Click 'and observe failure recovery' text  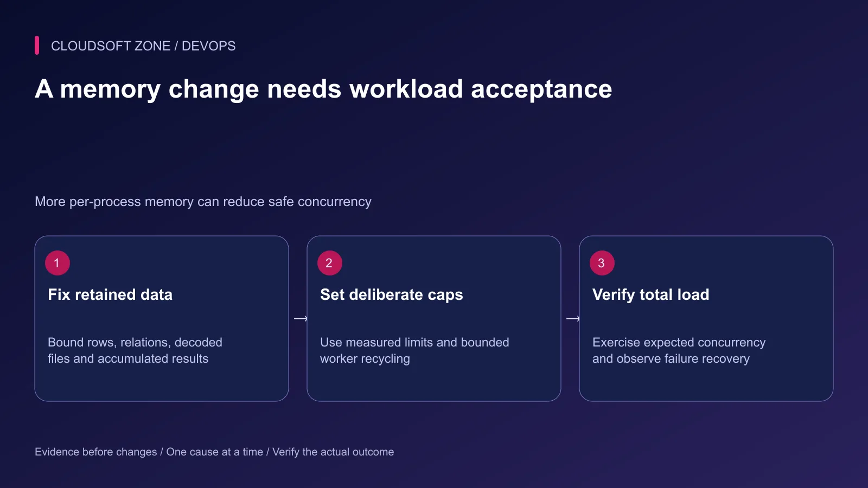click(671, 359)
